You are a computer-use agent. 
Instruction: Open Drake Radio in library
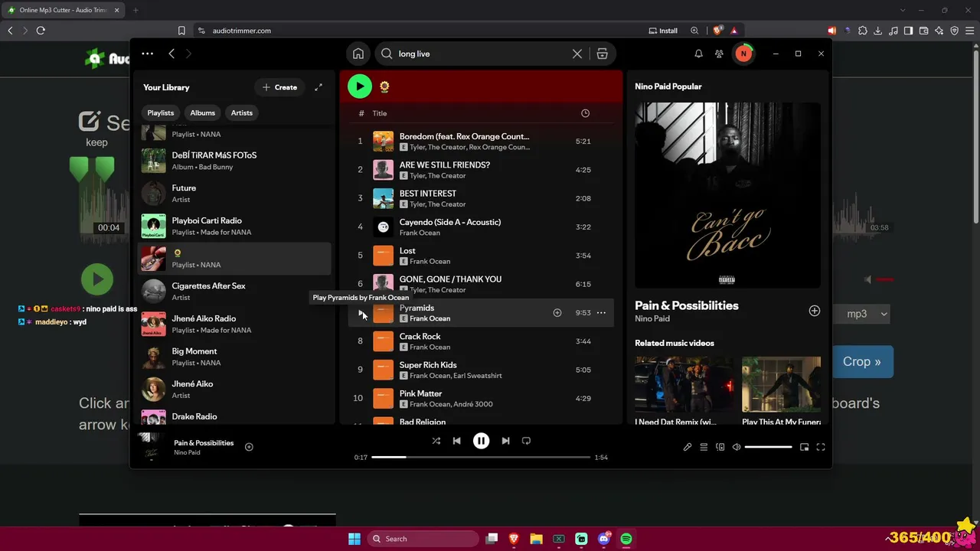click(x=234, y=417)
